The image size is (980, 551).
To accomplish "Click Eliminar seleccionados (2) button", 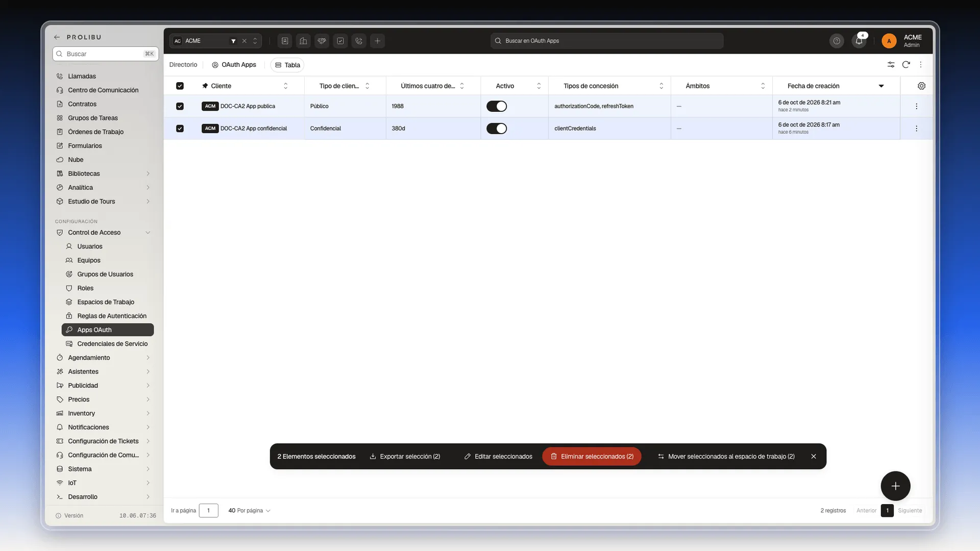I will click(x=592, y=456).
